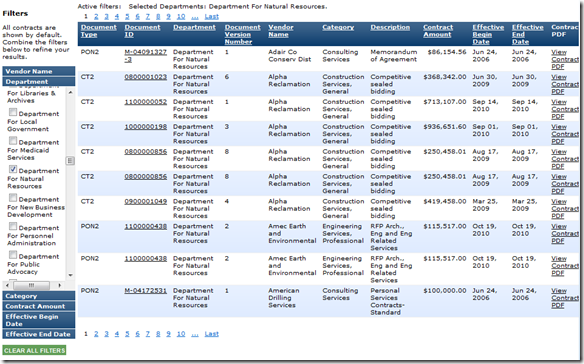This screenshot has height=364, width=584.
Task: Click the department list scroll up arrow
Action: point(70,92)
